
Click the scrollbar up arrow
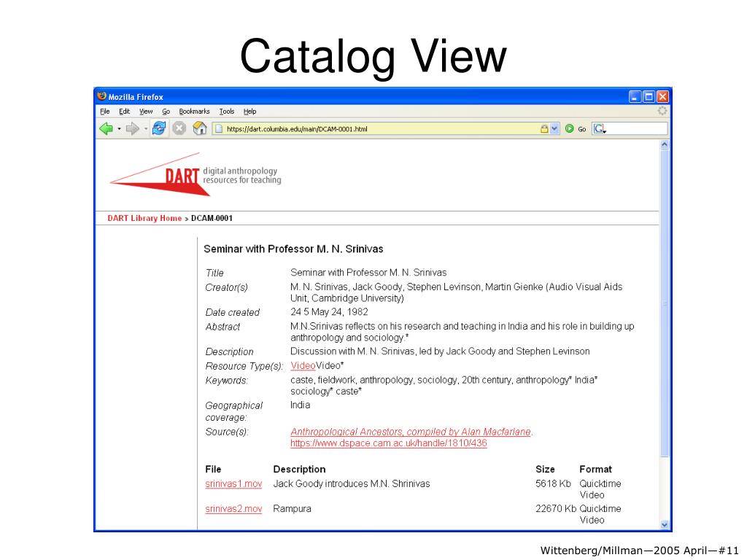pos(665,144)
